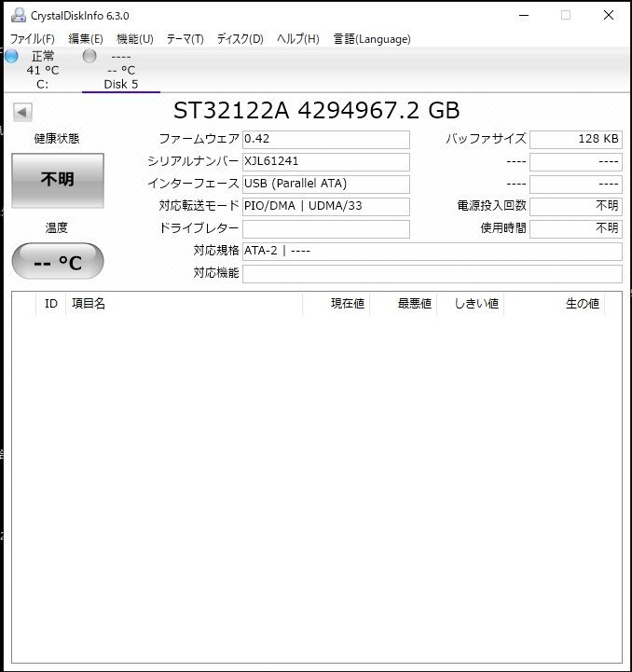The image size is (632, 672).
Task: Click the 41 °C temperature text for C:
Action: (43, 70)
